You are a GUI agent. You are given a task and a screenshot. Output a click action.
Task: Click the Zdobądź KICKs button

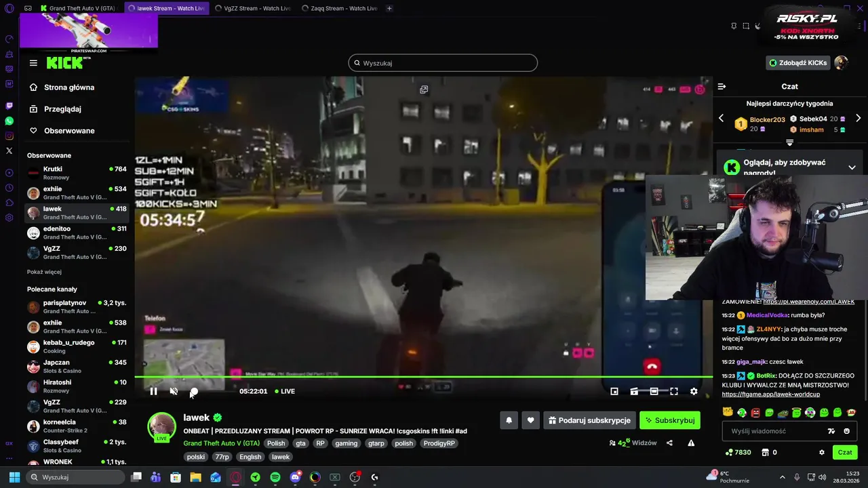click(797, 63)
